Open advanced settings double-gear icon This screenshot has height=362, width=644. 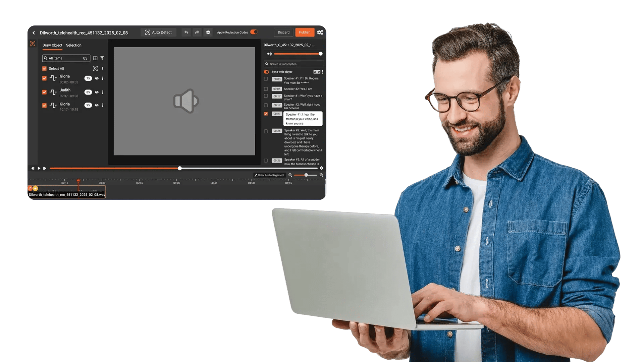coord(320,33)
